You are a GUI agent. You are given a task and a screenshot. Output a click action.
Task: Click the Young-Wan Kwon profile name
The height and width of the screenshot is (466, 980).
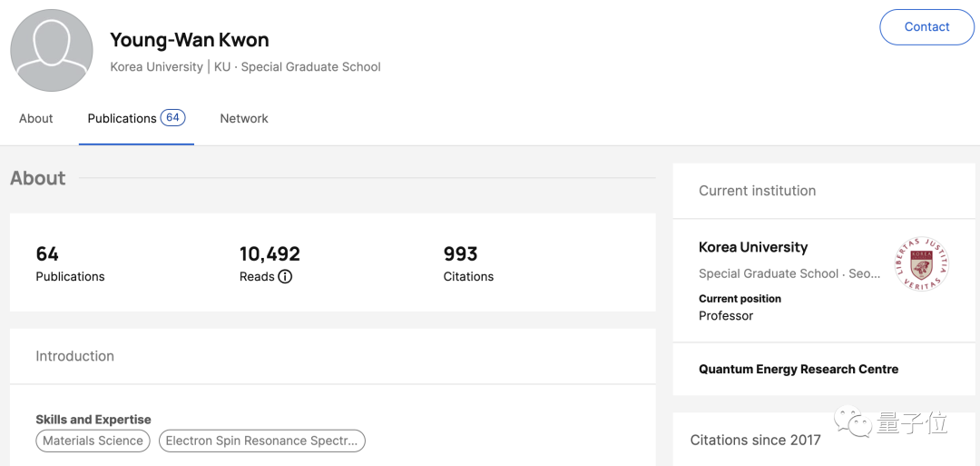[190, 40]
